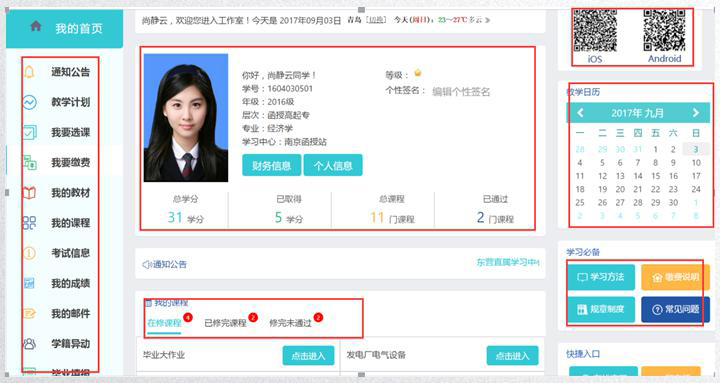Click the Android QR code

click(x=664, y=30)
